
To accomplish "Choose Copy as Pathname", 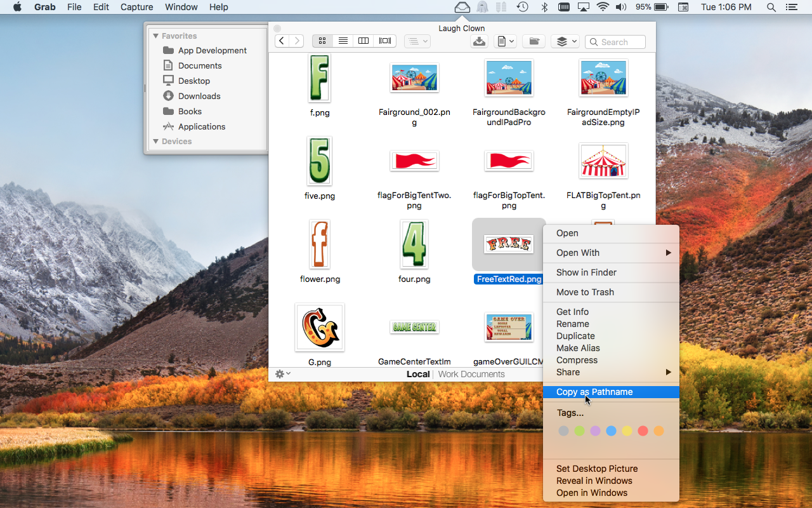I will tap(611, 392).
